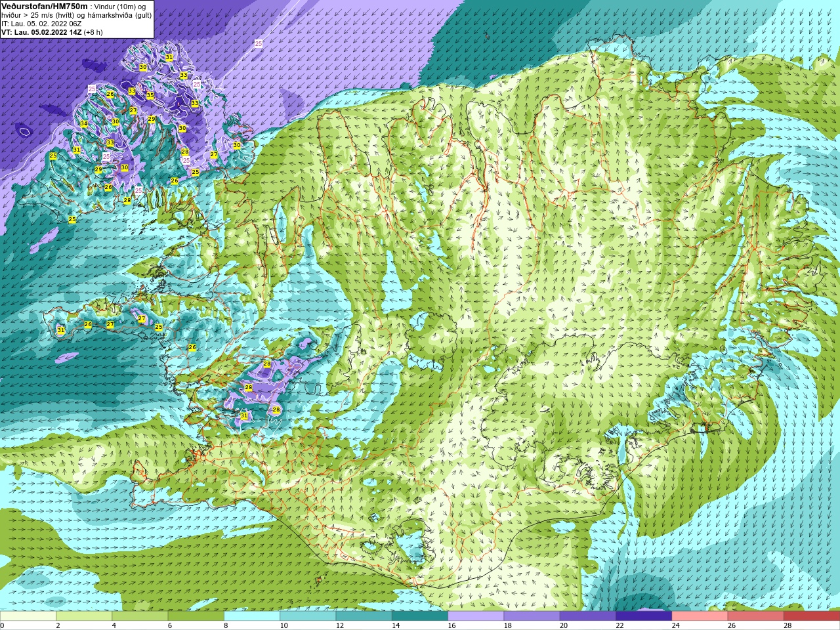Click the 4–6 m/s legend color swatch
This screenshot has height=630, width=840.
click(x=140, y=616)
